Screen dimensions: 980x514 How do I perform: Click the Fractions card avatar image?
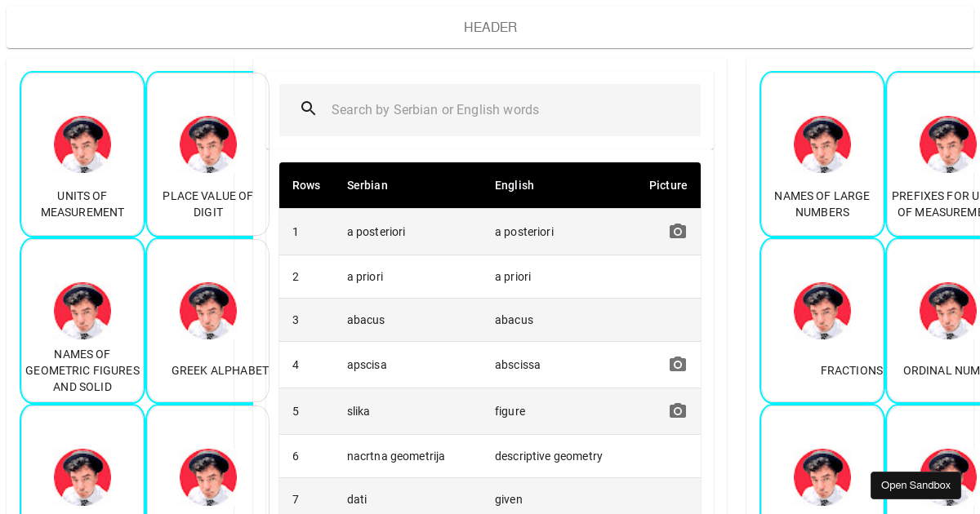tap(822, 311)
